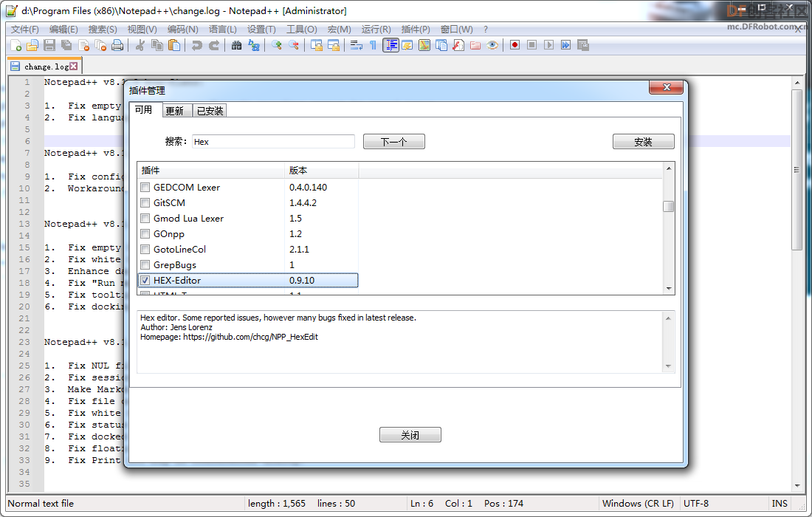Click the Cut scissors icon
This screenshot has width=812, height=517.
tap(140, 46)
